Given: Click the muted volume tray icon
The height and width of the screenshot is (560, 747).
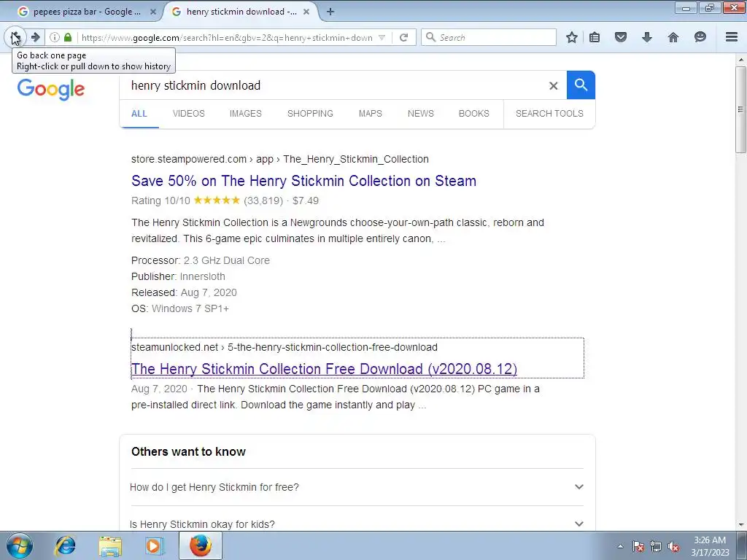Looking at the screenshot, I should pyautogui.click(x=673, y=547).
